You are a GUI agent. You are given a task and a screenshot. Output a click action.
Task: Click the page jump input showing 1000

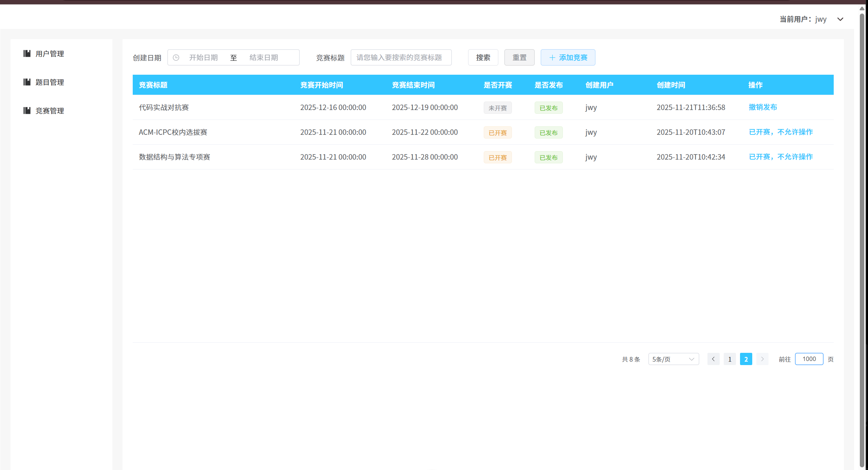coord(809,359)
